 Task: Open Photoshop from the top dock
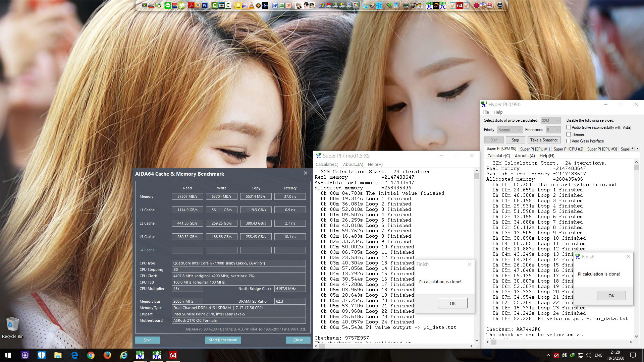coord(205,5)
